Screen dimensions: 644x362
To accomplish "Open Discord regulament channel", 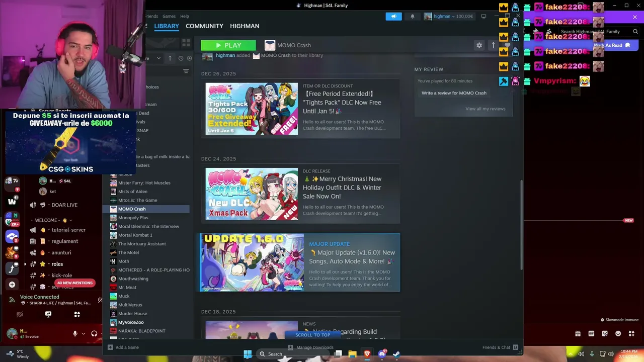I will click(65, 241).
